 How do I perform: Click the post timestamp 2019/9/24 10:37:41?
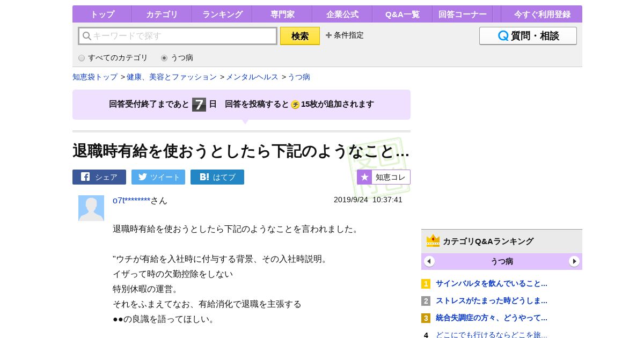tap(368, 200)
